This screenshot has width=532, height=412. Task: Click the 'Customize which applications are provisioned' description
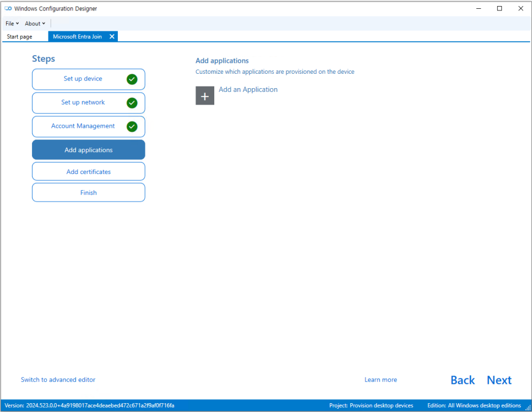tap(275, 72)
